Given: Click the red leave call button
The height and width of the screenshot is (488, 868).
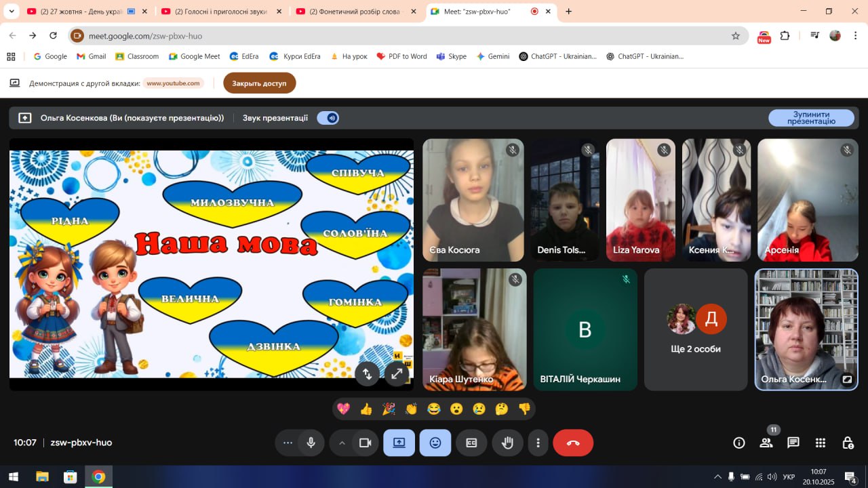Looking at the screenshot, I should tap(573, 443).
